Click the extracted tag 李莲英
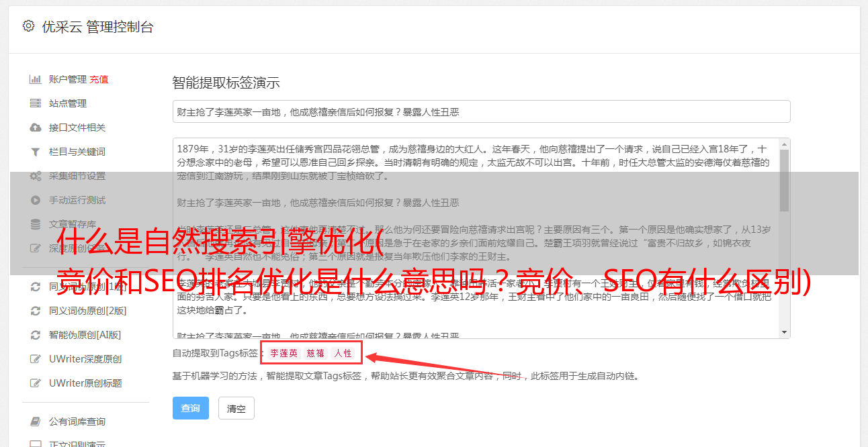Screen dimensions: 868x447 point(284,353)
